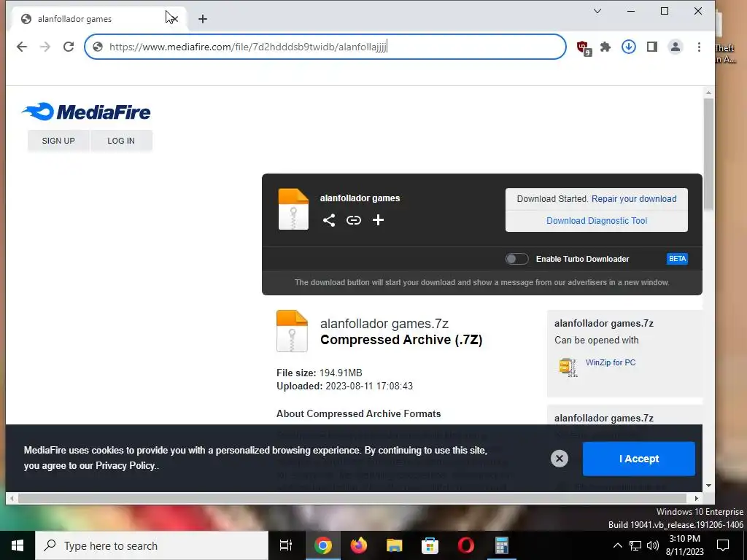Click the horizontal scrollbar left arrow
Screen dimensions: 747x560
[12, 499]
